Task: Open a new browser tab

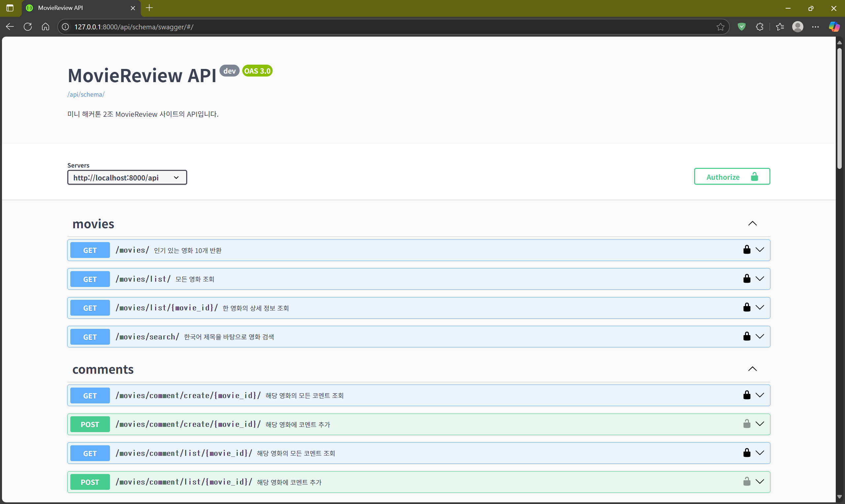Action: [149, 8]
